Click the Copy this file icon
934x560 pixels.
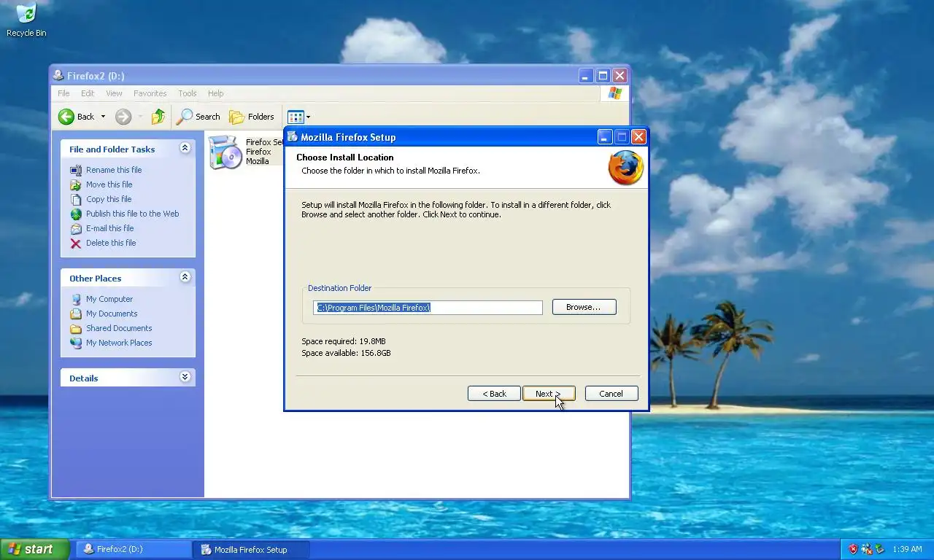click(x=76, y=199)
